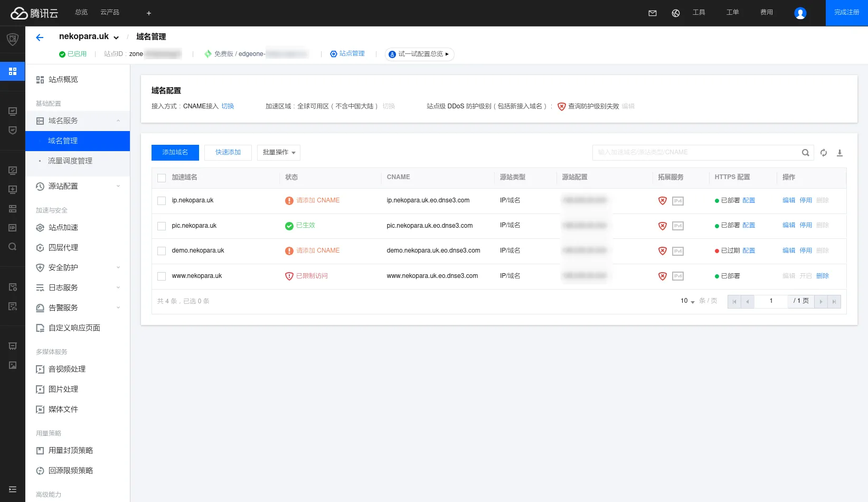Check the www.nekopara.uk row checkbox
868x502 pixels.
pyautogui.click(x=162, y=276)
